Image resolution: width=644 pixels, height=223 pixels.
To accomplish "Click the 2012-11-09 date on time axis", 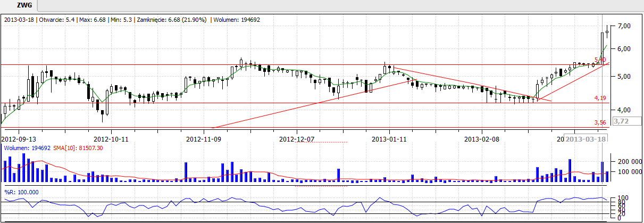I will [x=204, y=139].
